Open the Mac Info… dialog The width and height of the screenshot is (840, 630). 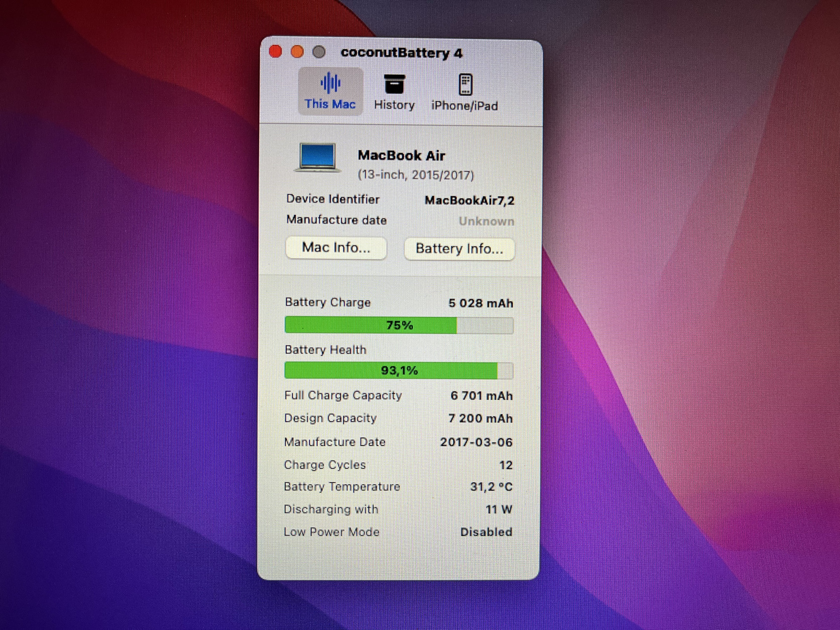[336, 248]
